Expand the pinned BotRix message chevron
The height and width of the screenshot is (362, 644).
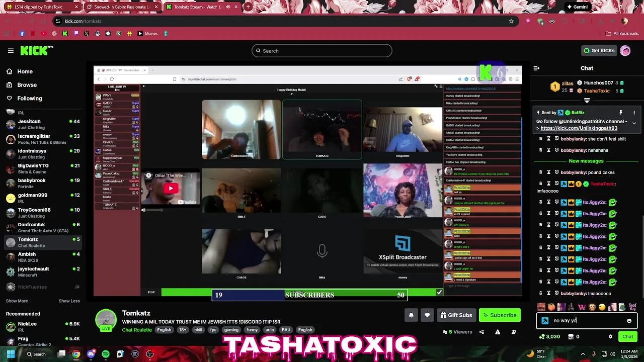(x=634, y=123)
